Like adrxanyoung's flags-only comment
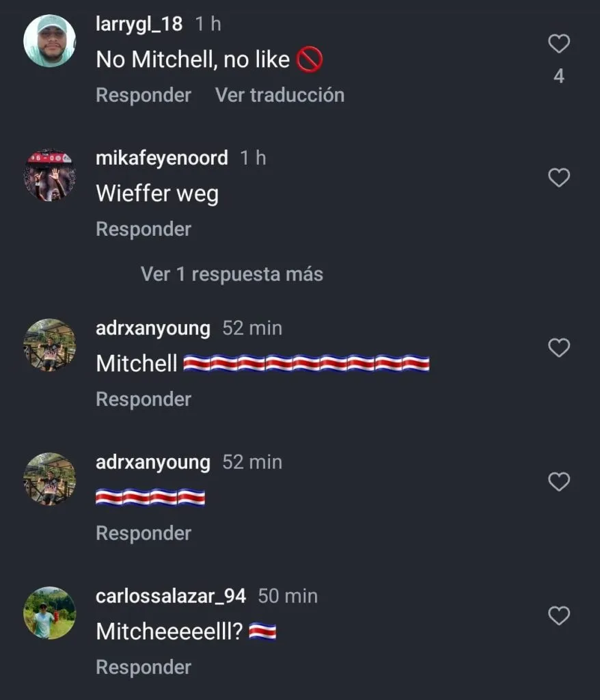The width and height of the screenshot is (600, 700). 559,482
